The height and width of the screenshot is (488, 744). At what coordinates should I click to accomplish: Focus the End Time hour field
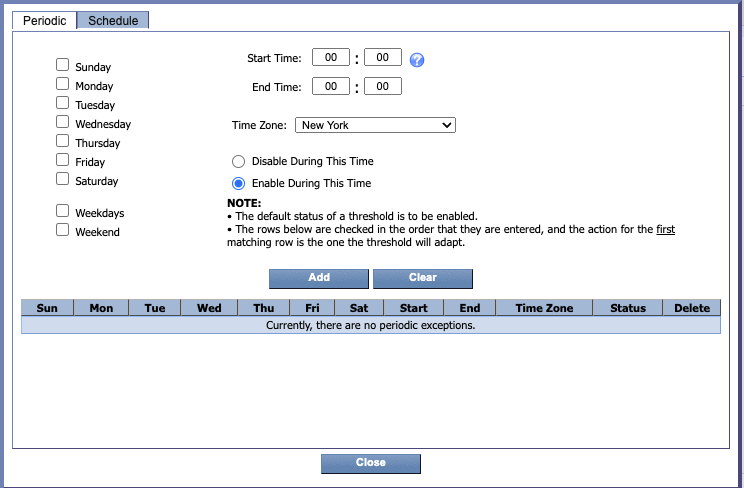click(331, 86)
